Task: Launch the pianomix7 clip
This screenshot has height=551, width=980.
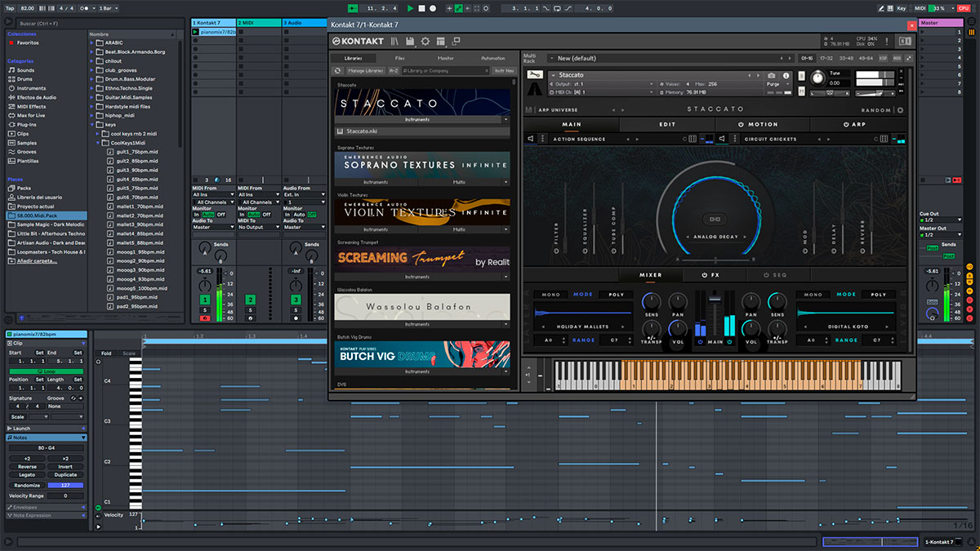Action: tap(195, 32)
